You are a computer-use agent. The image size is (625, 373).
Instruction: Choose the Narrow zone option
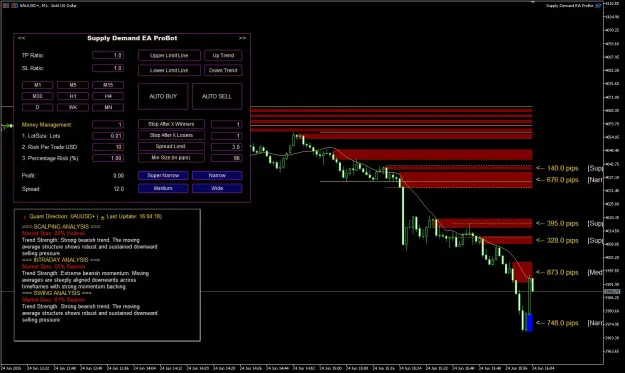click(217, 175)
